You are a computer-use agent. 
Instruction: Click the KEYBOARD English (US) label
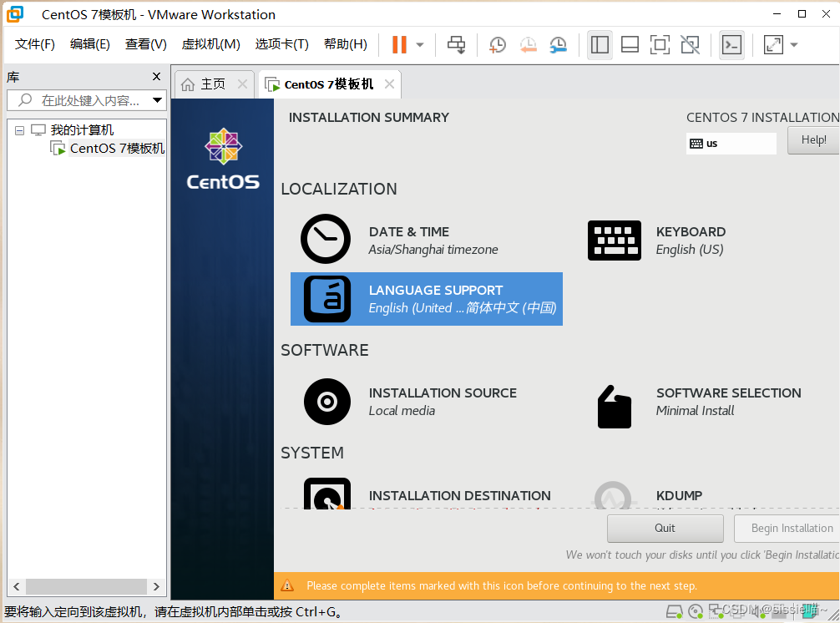point(690,241)
